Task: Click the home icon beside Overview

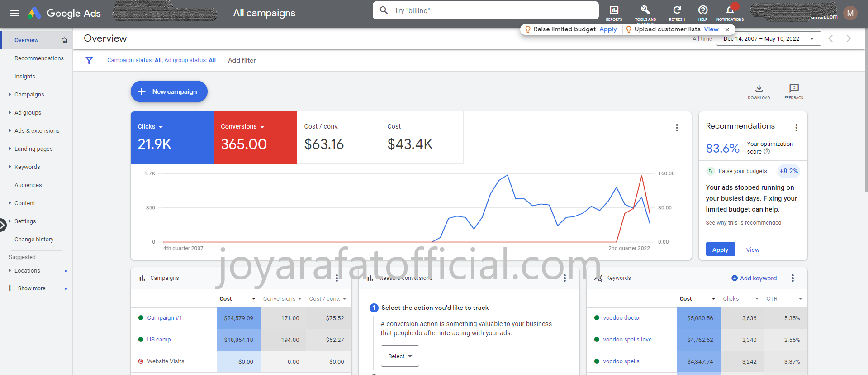Action: (64, 40)
